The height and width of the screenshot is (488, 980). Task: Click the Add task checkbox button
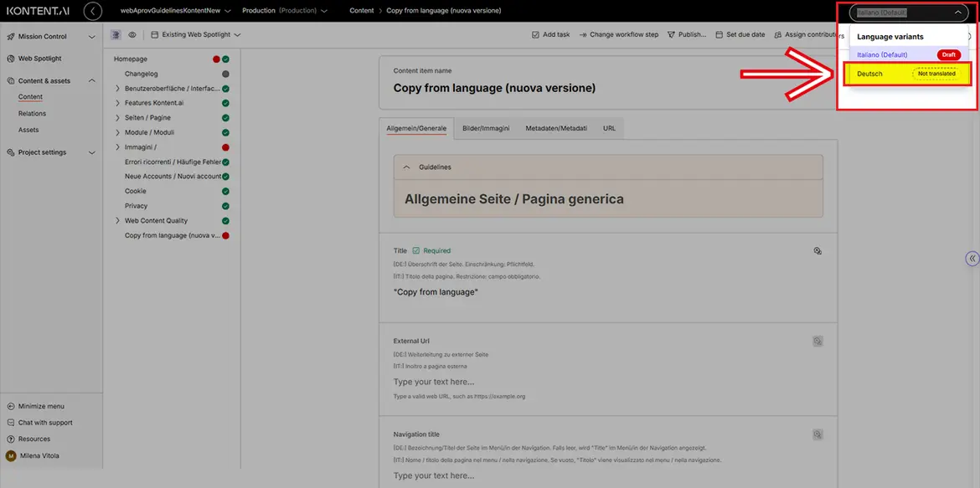551,35
